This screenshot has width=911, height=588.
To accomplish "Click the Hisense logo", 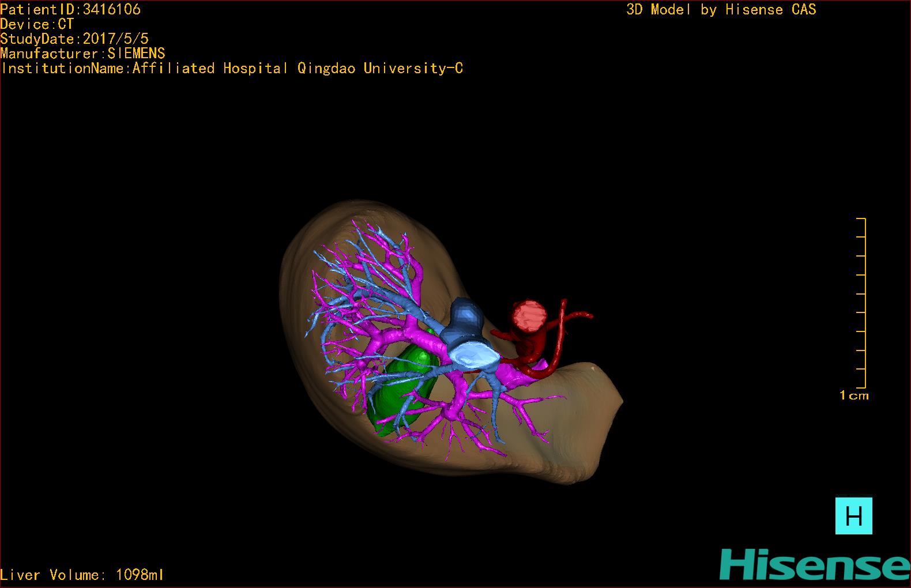I will [815, 564].
